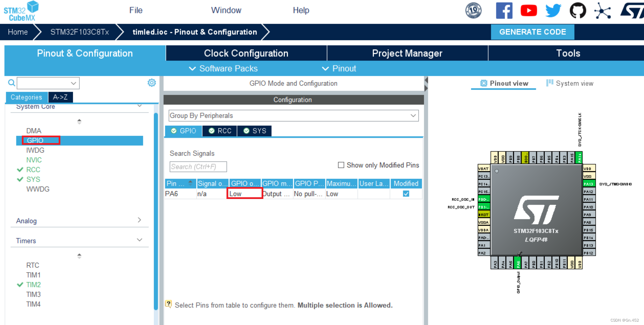
Task: Open the Help menu
Action: tap(301, 10)
